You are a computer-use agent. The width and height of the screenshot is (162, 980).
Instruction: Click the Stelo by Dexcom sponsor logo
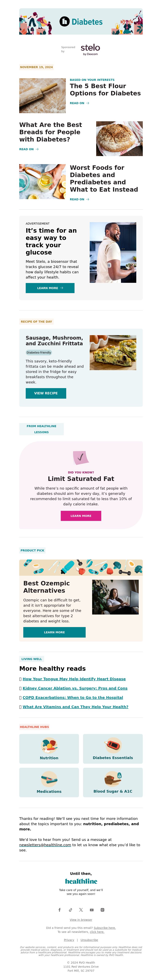[90, 50]
